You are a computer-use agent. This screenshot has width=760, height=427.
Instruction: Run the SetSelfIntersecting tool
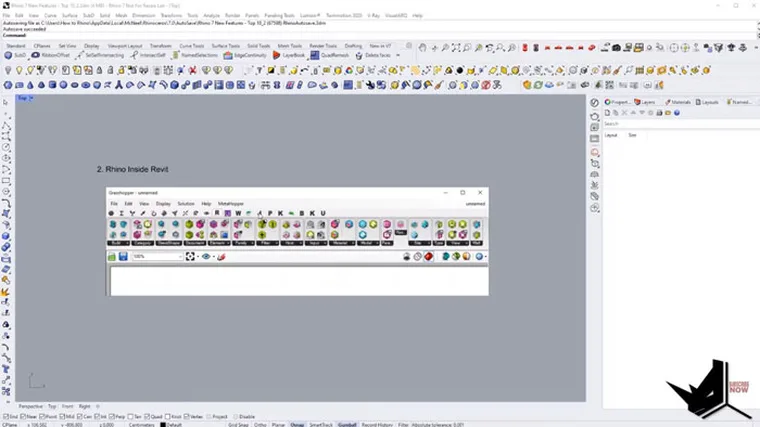click(100, 55)
